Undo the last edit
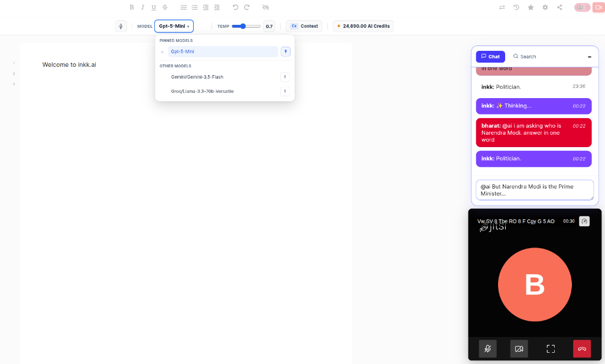 coord(235,7)
